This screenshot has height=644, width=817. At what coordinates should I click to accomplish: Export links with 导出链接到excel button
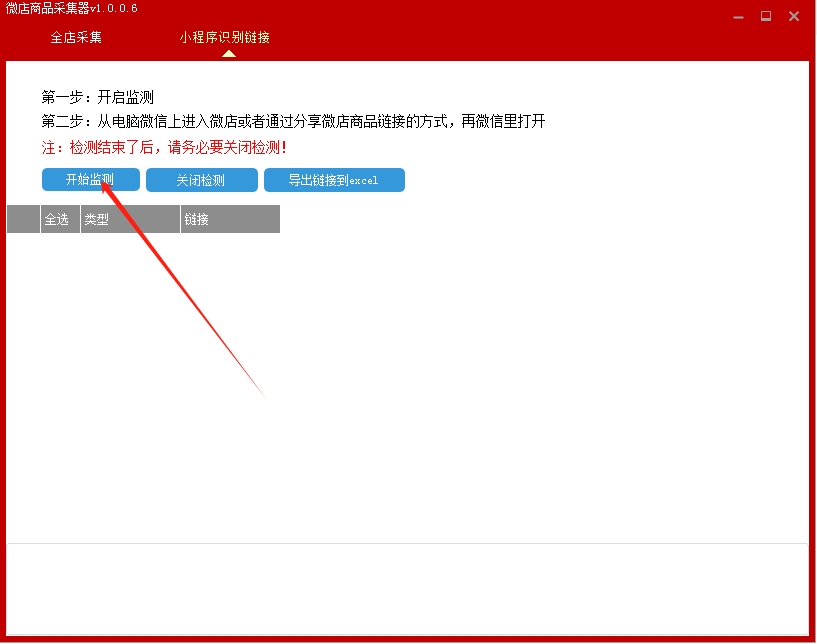(x=334, y=180)
